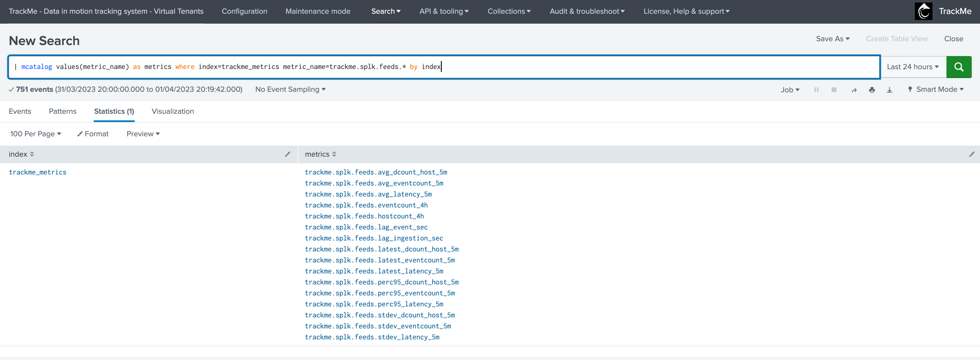
Task: Click in the search query input
Action: click(444, 67)
